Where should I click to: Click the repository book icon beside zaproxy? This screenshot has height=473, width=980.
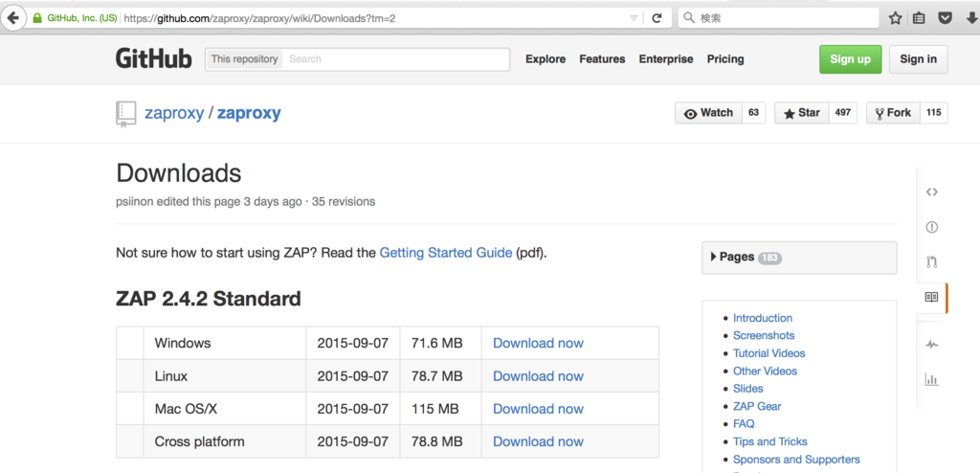pos(125,114)
